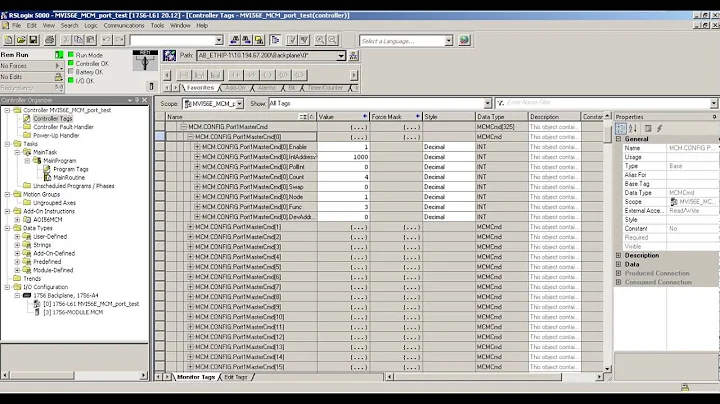Select MainRoutine in the organizer tree
720x404 pixels.
pos(69,177)
